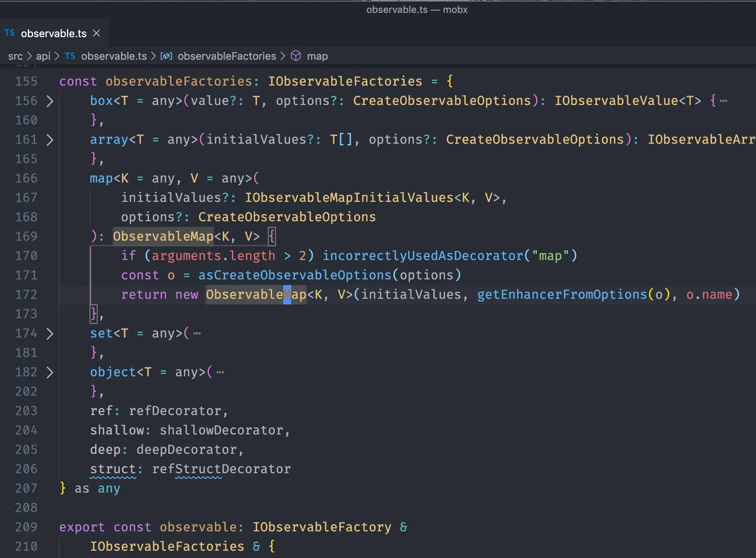Expand the folded array function at line 161
756x558 pixels.
[50, 140]
